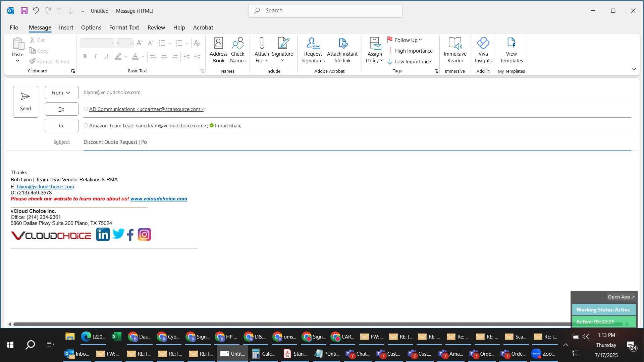This screenshot has height=362, width=644.
Task: Click Instagram icon in signature
Action: tap(144, 235)
